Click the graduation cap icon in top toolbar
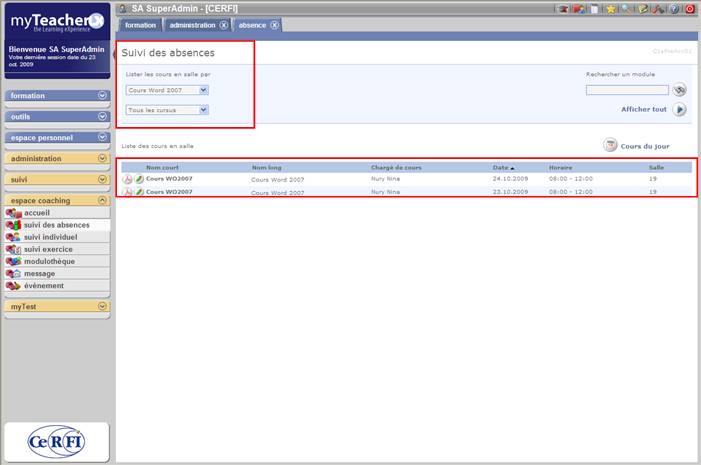Image resolution: width=701 pixels, height=465 pixels. pyautogui.click(x=563, y=9)
